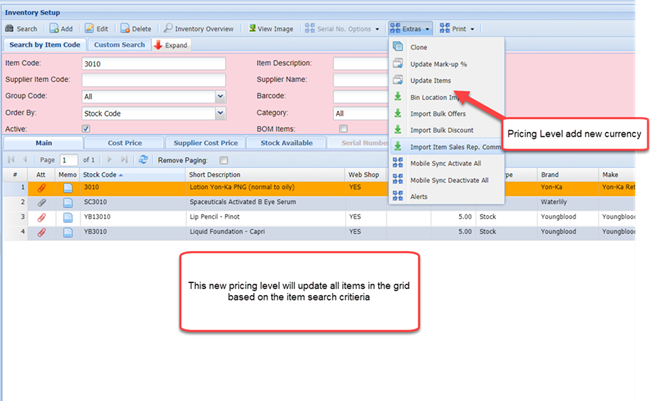Open memo icon for SC3010 row
This screenshot has height=401, width=650.
(x=67, y=202)
